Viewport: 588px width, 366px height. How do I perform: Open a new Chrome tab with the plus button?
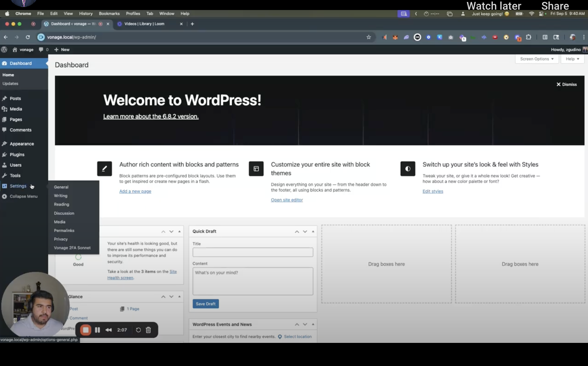[x=192, y=24]
